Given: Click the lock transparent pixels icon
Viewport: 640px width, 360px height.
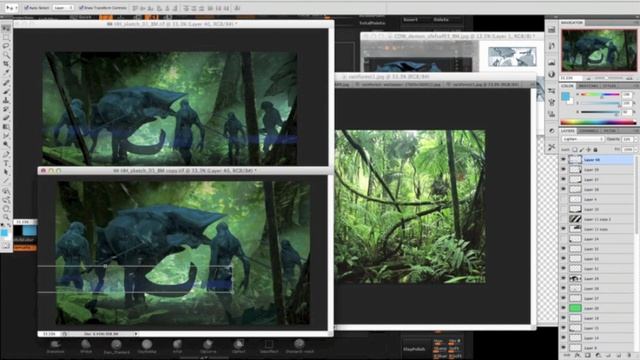Looking at the screenshot, I should 575,149.
